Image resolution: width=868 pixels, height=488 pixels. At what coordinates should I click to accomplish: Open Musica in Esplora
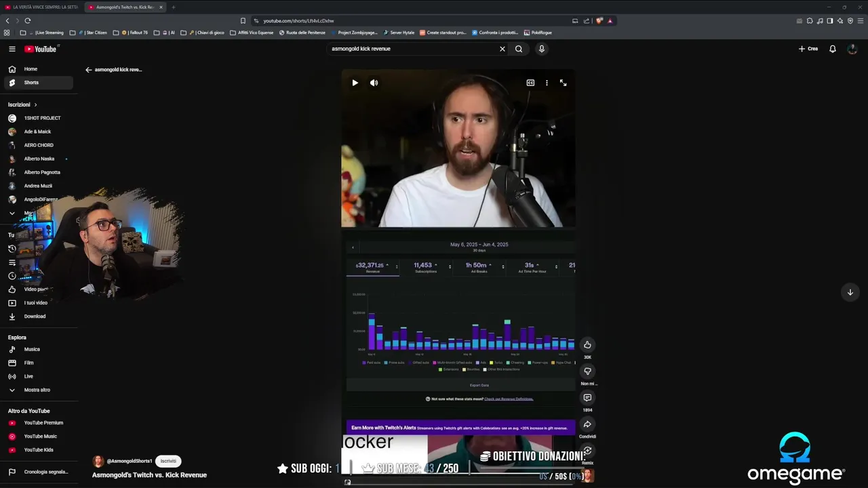(x=38, y=349)
